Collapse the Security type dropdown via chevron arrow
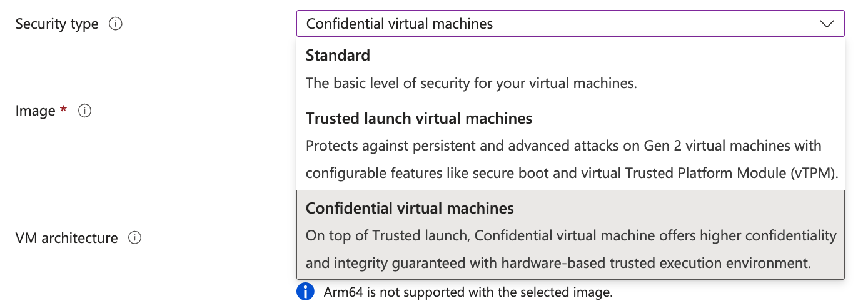868x306 pixels. pyautogui.click(x=827, y=24)
